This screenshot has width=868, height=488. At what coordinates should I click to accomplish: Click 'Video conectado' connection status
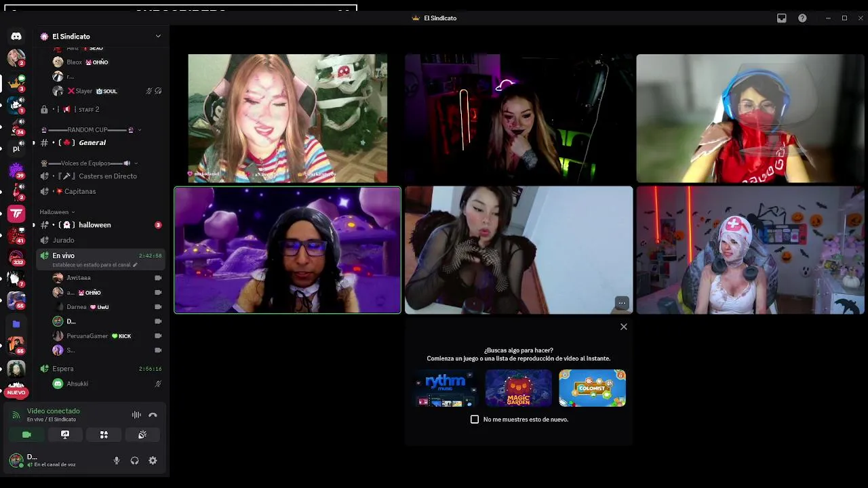click(x=53, y=411)
